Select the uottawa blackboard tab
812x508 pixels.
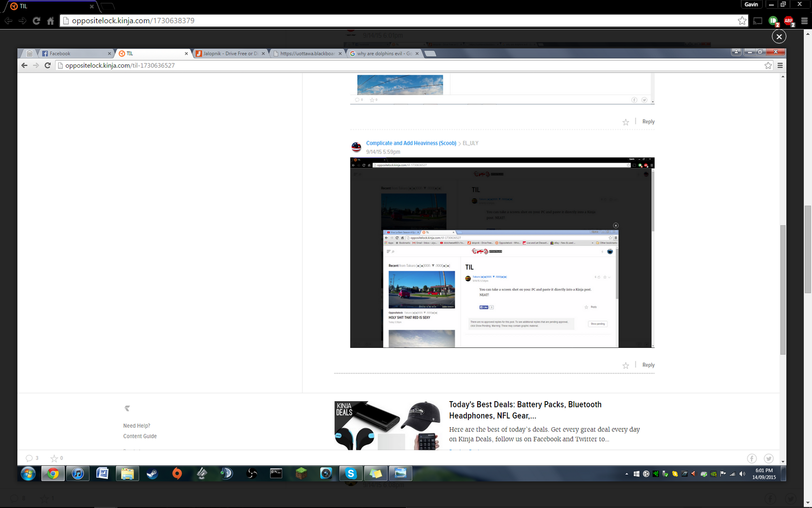pos(307,54)
